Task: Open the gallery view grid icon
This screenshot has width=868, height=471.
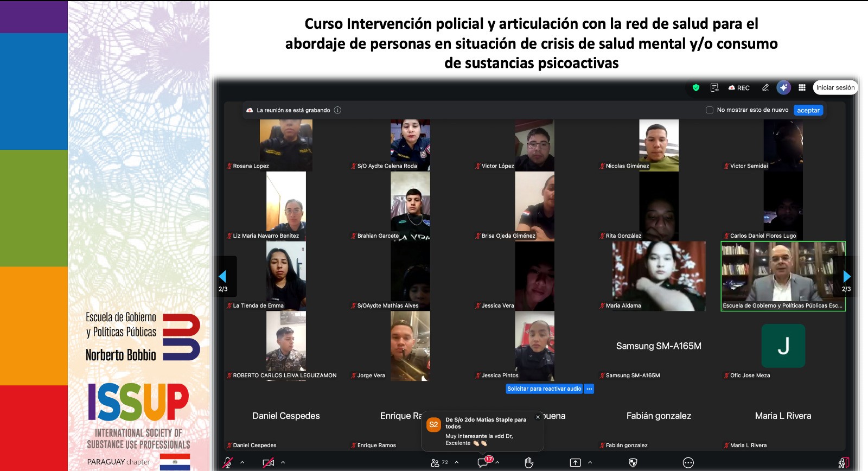Action: [x=802, y=87]
